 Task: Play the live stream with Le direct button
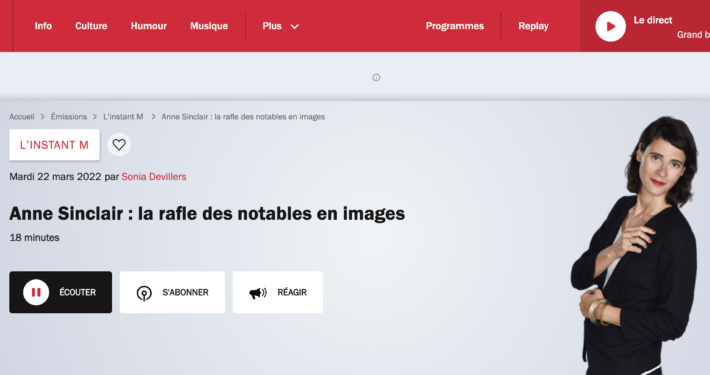(610, 26)
